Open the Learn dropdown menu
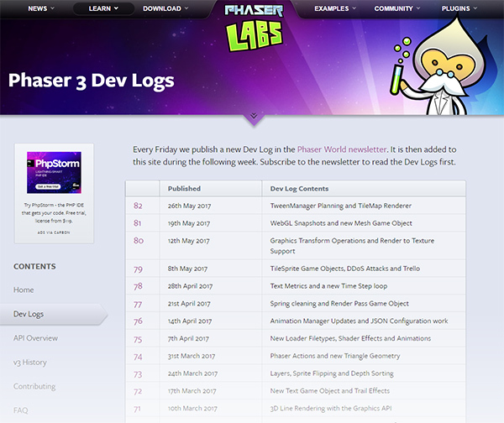This screenshot has height=423, width=504. pos(103,8)
